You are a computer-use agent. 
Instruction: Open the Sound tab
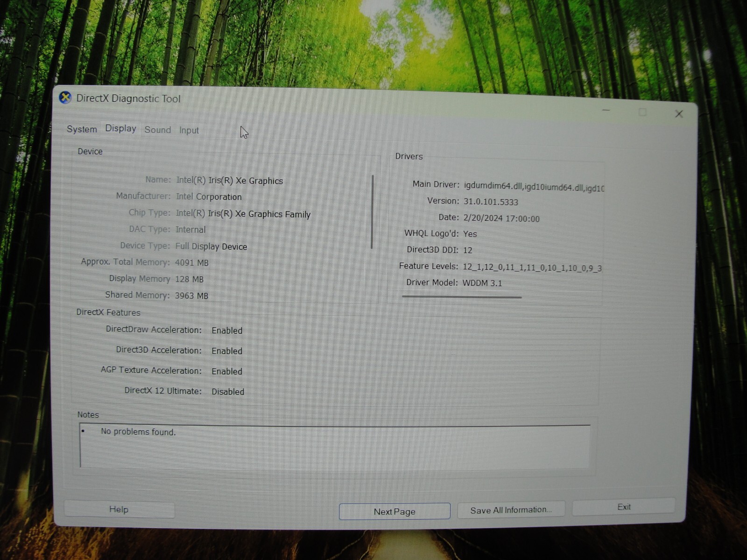pos(158,130)
